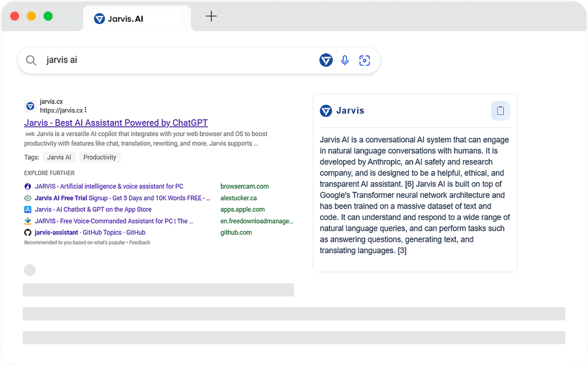Open three-dot menu beside https://jarvis.cx

(85, 110)
